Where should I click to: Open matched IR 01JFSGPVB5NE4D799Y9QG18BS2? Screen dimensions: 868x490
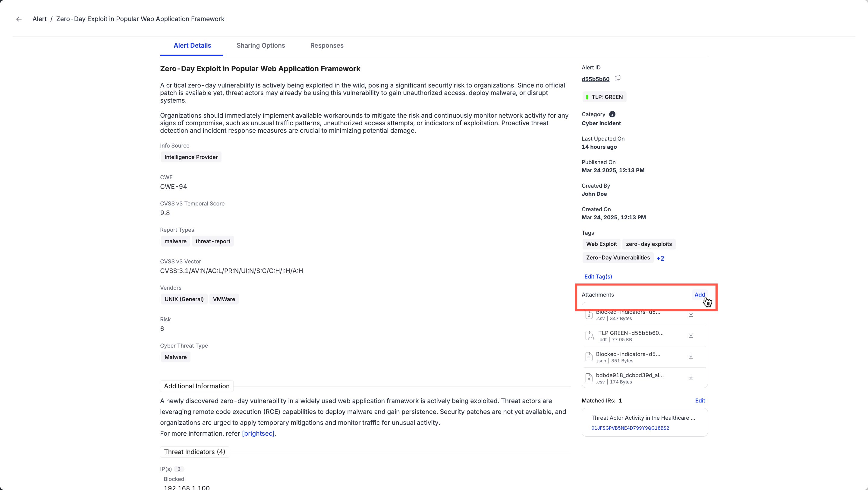click(630, 428)
